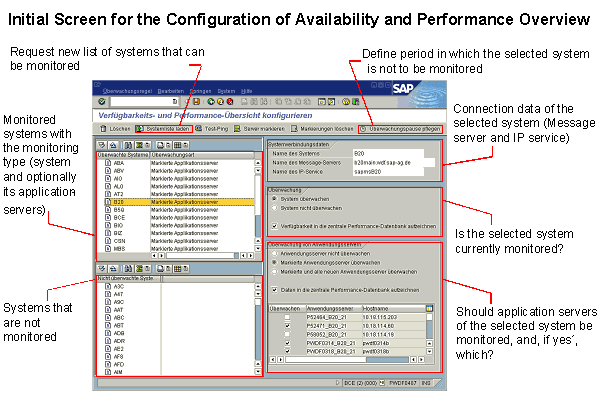This screenshot has width=597, height=398.
Task: Click the status bar system info icon
Action: click(x=382, y=383)
